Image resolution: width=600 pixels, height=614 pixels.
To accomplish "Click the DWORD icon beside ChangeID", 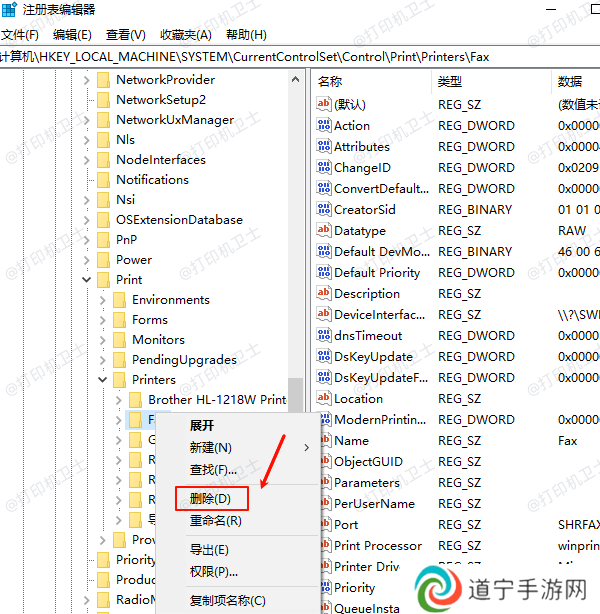I will point(324,167).
